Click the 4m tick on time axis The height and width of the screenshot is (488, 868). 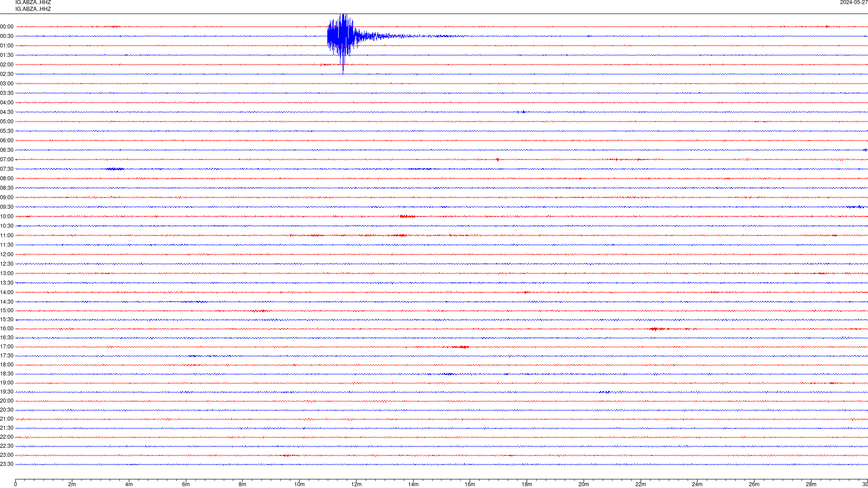tap(129, 484)
